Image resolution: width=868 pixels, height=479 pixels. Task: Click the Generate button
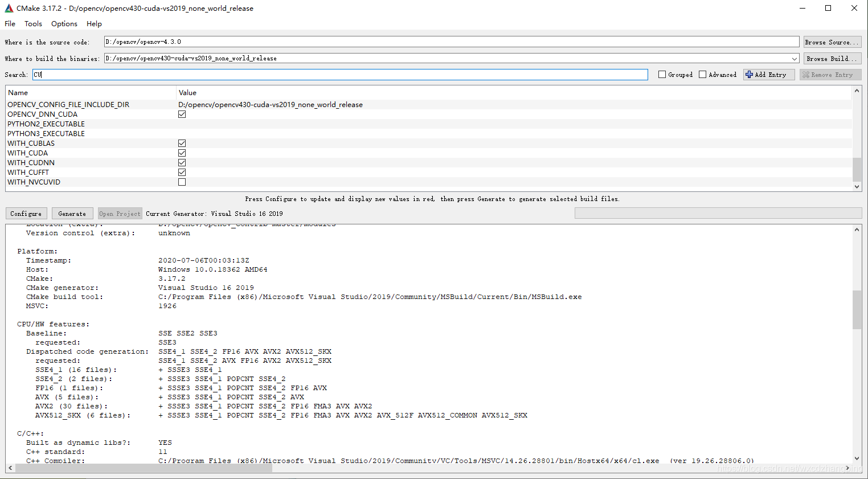pyautogui.click(x=72, y=214)
